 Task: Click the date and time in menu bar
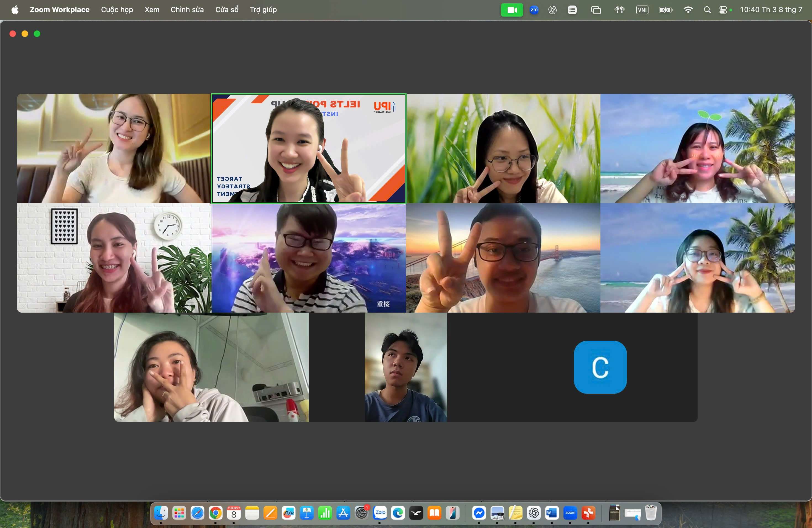tap(771, 10)
